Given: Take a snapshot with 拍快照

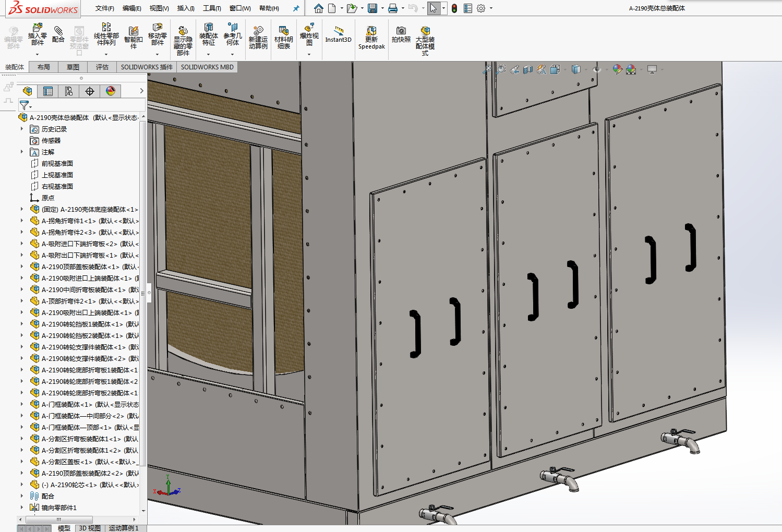Looking at the screenshot, I should (401, 34).
